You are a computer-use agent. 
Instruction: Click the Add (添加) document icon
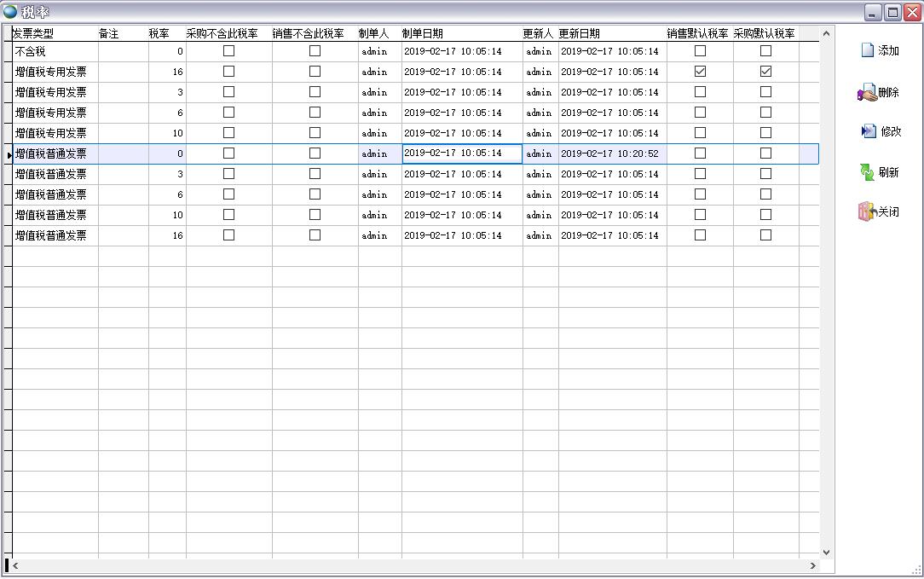coord(868,50)
